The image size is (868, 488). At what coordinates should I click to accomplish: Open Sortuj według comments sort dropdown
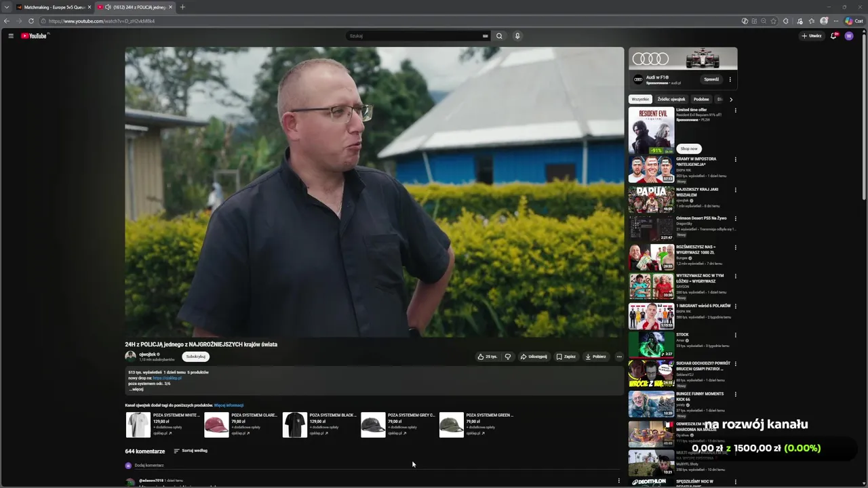click(191, 451)
